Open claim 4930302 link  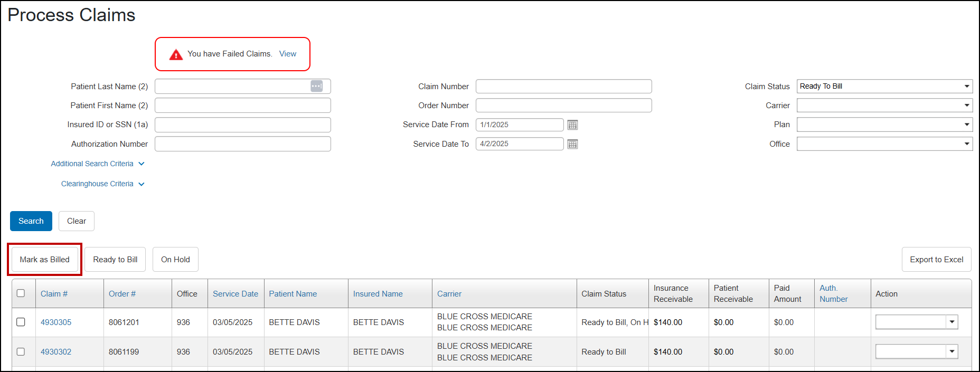pyautogui.click(x=56, y=352)
